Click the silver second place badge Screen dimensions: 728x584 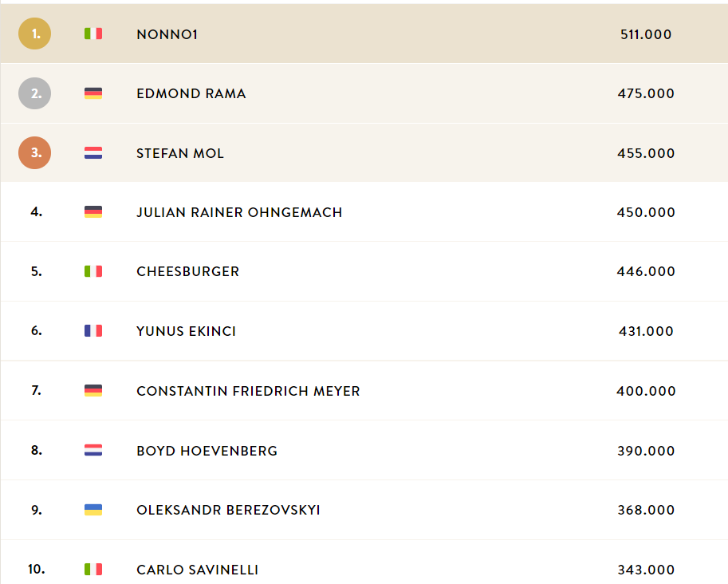34,93
